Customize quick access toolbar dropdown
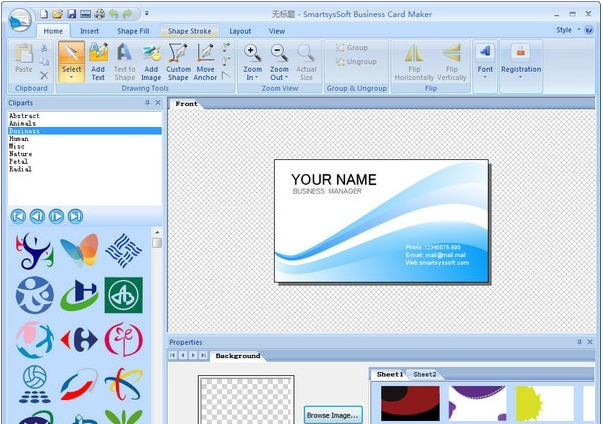603x424 pixels. pyautogui.click(x=147, y=14)
